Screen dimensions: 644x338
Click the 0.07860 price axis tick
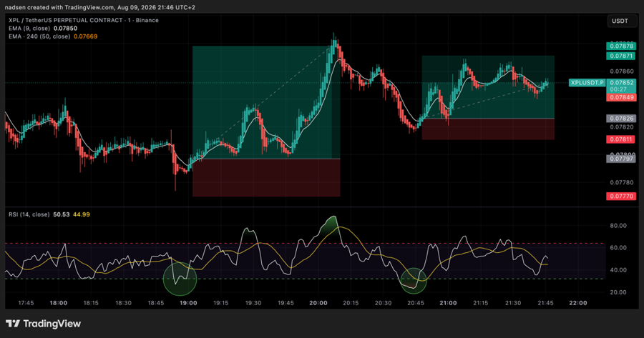(x=621, y=71)
